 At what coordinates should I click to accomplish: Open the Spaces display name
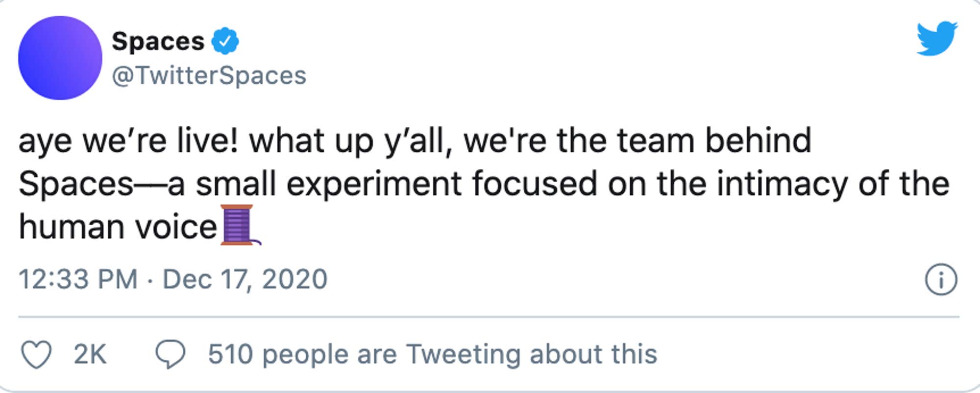[x=158, y=42]
